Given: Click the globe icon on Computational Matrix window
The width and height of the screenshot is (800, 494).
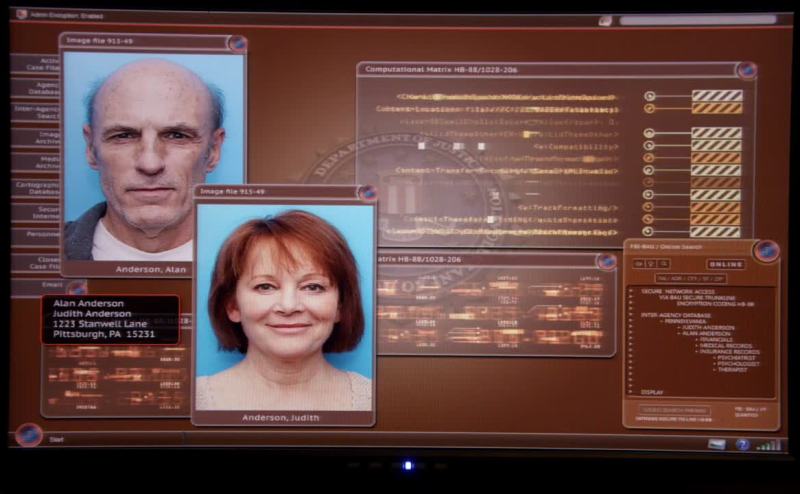Looking at the screenshot, I should [746, 70].
